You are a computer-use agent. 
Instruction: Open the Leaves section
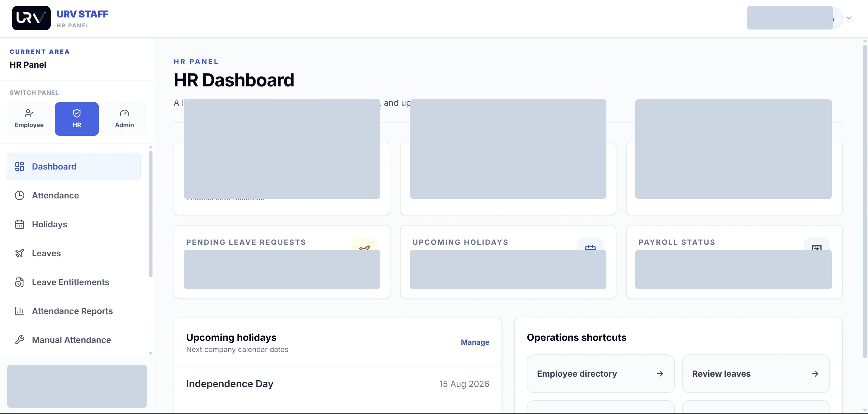[x=74, y=253]
